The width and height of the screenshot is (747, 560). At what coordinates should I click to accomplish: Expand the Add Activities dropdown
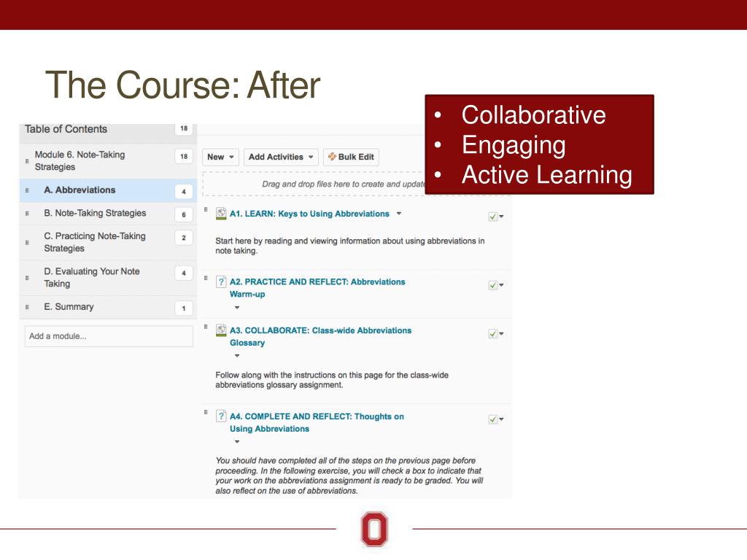pos(281,157)
